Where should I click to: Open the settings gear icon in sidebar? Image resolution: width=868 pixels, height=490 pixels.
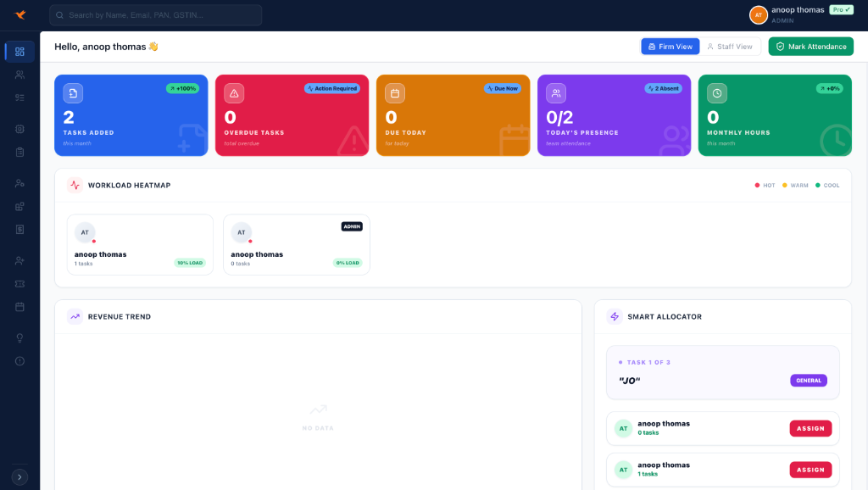(x=19, y=128)
